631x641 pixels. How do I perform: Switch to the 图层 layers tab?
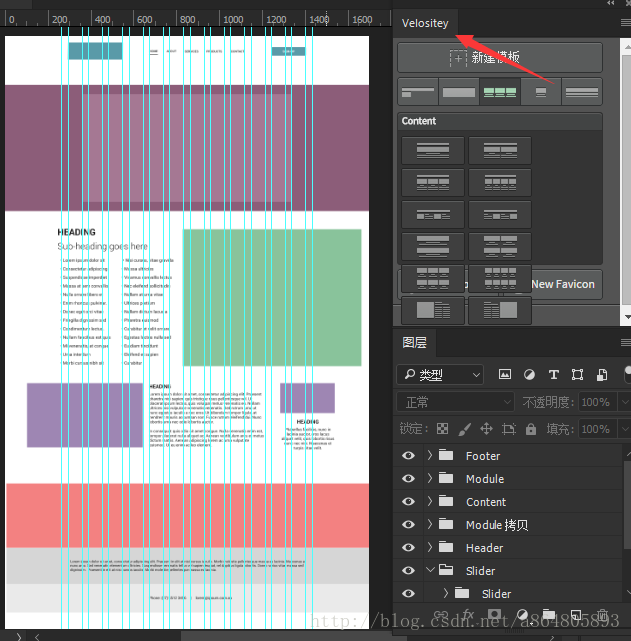[414, 343]
